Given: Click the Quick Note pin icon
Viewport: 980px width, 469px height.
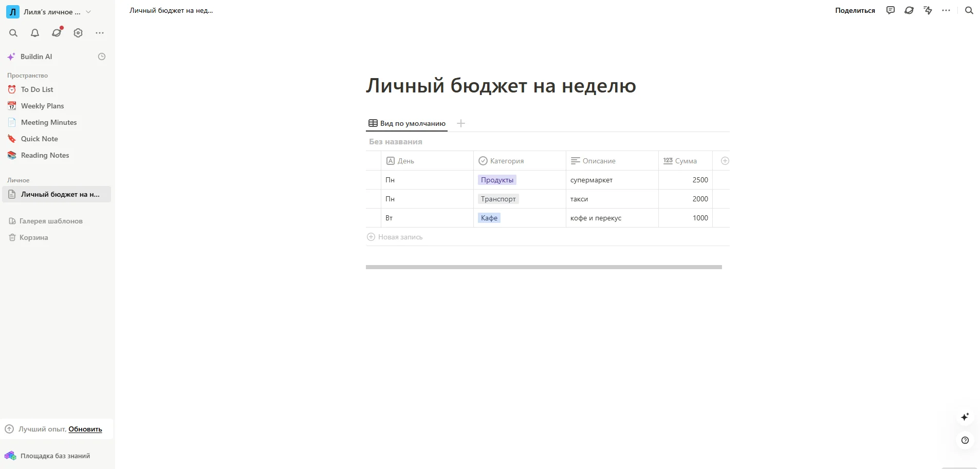Looking at the screenshot, I should tap(12, 139).
